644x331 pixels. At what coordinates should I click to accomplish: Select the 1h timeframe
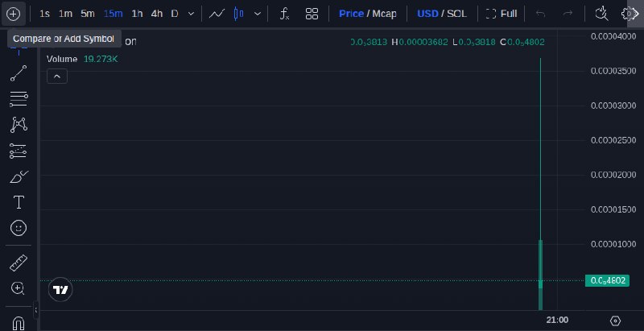(x=137, y=14)
